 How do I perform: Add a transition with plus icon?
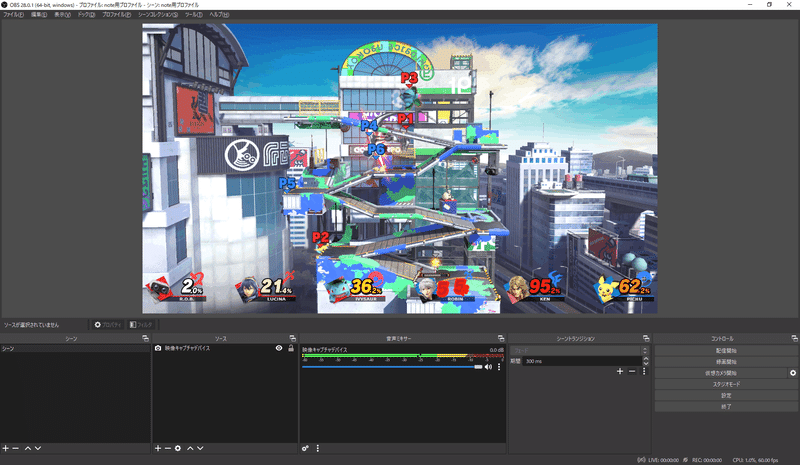click(620, 372)
